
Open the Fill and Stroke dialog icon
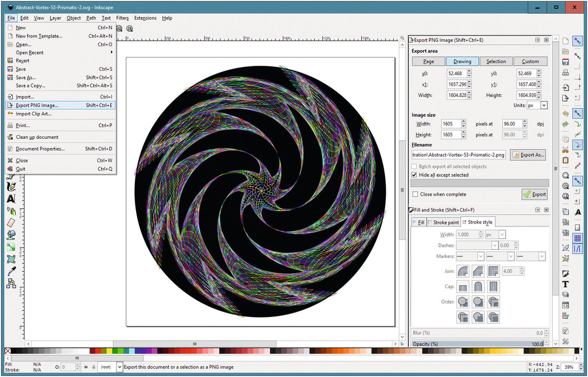pos(566,274)
